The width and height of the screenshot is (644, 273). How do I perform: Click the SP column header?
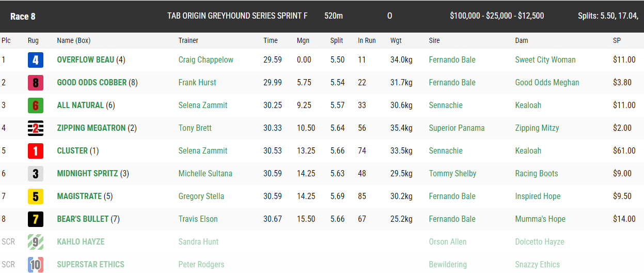click(x=617, y=40)
